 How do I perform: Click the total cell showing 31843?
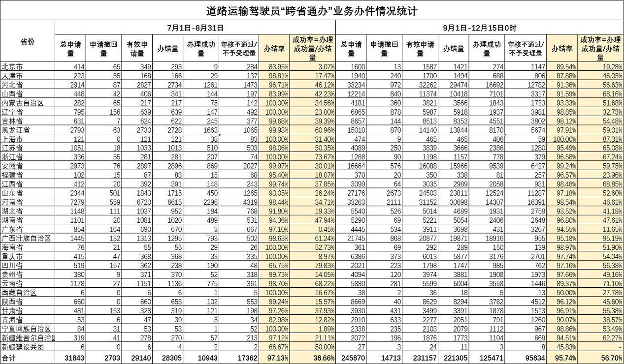click(x=70, y=359)
